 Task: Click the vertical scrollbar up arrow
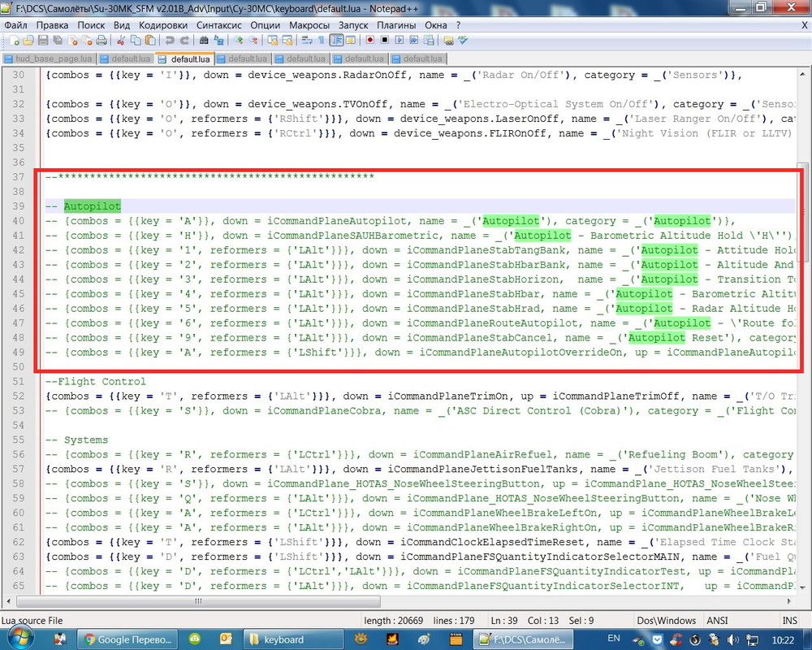(803, 74)
